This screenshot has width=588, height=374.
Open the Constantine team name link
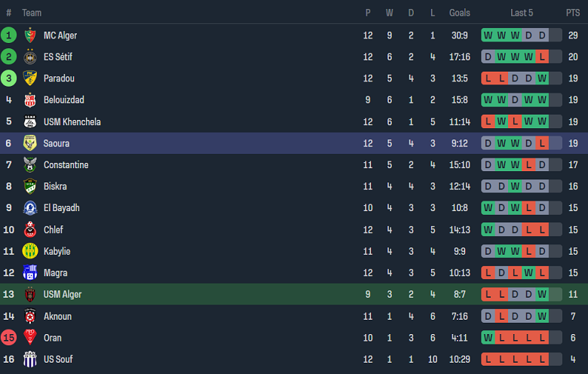click(x=66, y=165)
